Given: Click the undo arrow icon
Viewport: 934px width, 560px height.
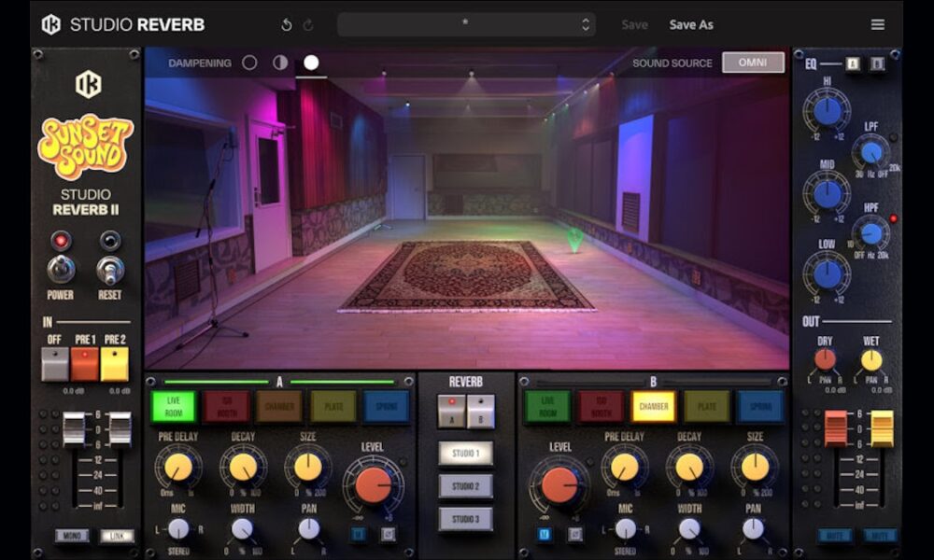Looking at the screenshot, I should (287, 25).
